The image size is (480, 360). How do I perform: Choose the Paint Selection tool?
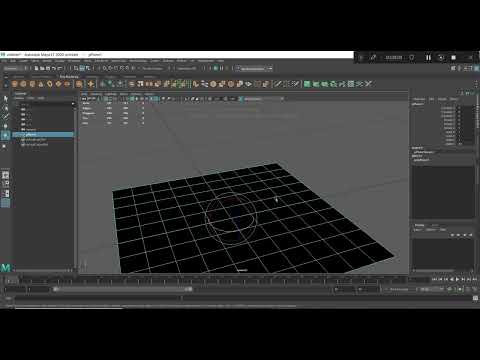[5, 117]
